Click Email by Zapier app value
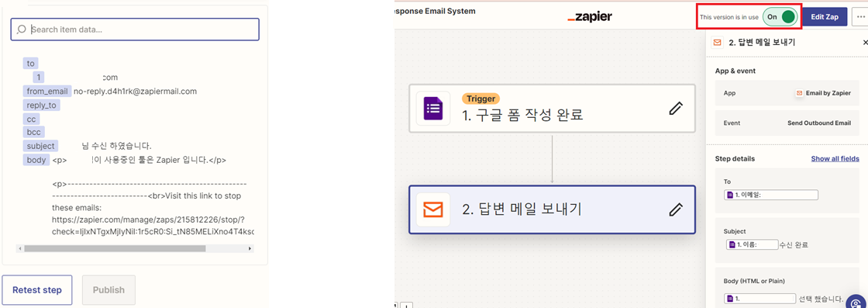This screenshot has height=308, width=868. point(822,93)
